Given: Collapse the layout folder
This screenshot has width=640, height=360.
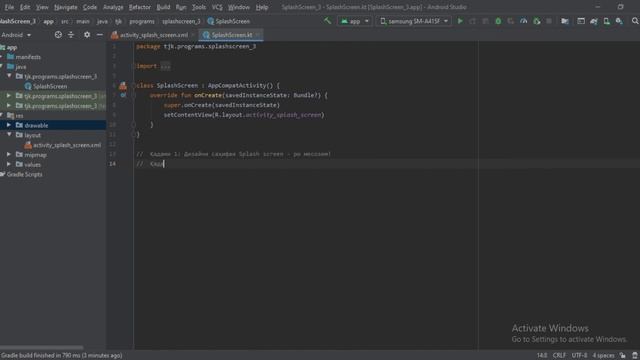Looking at the screenshot, I should (x=9, y=135).
